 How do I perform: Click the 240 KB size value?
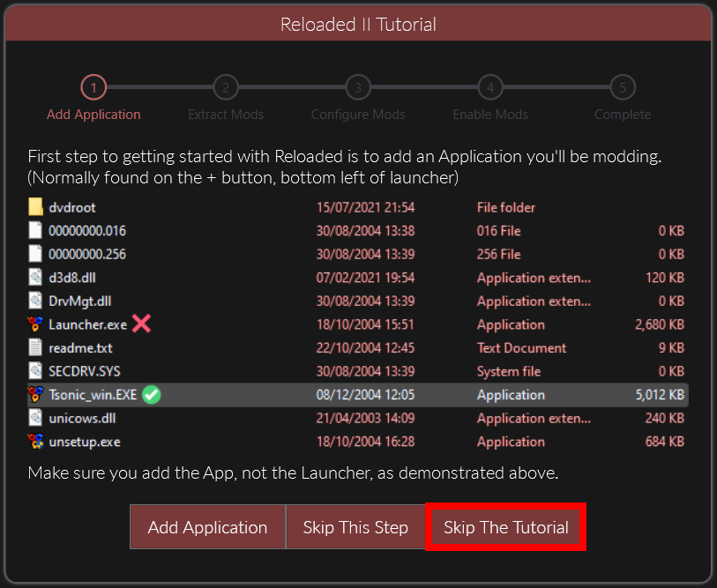665,419
